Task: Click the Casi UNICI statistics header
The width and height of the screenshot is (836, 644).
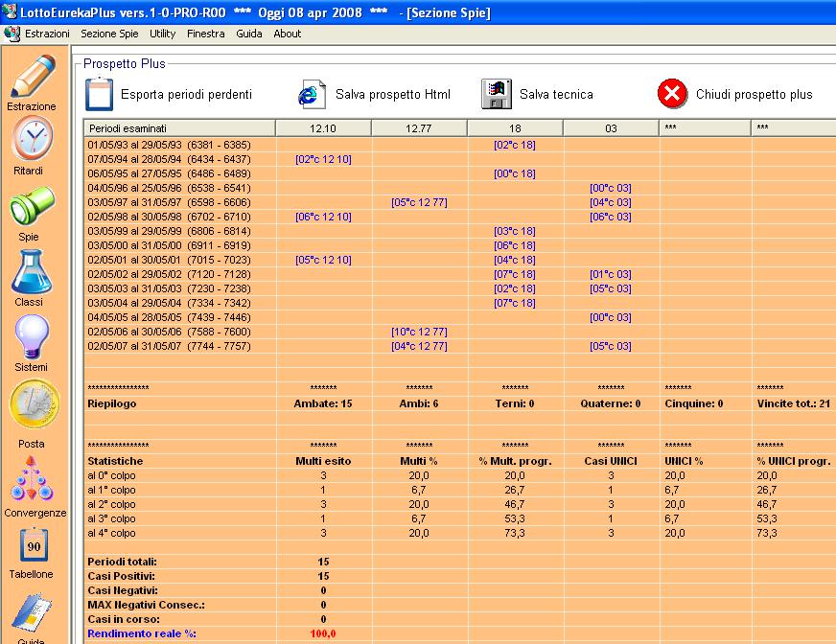Action: [x=611, y=461]
